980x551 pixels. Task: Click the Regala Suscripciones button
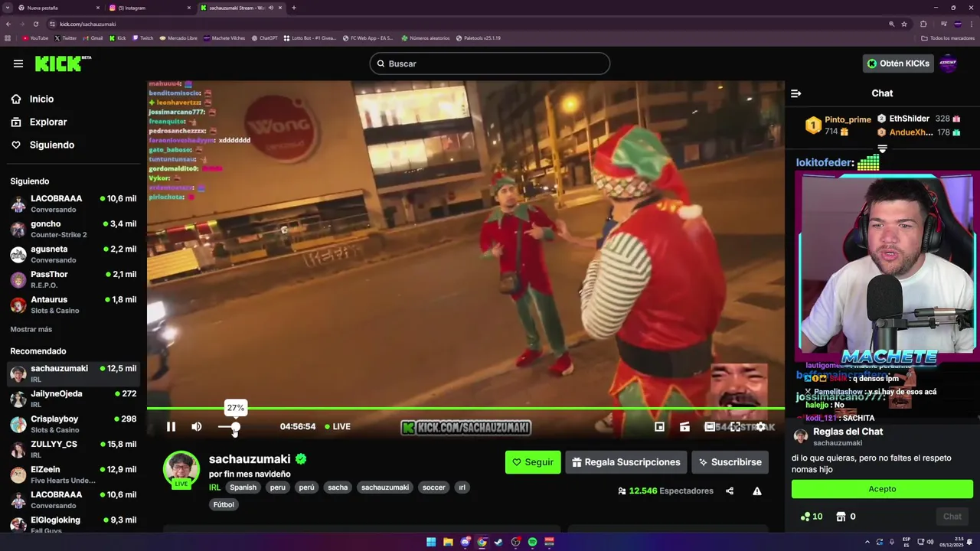point(626,462)
